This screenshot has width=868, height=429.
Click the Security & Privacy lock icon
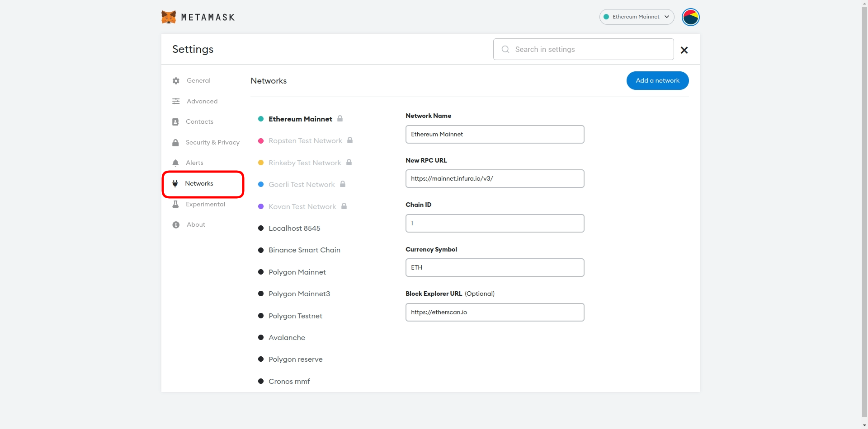(175, 143)
